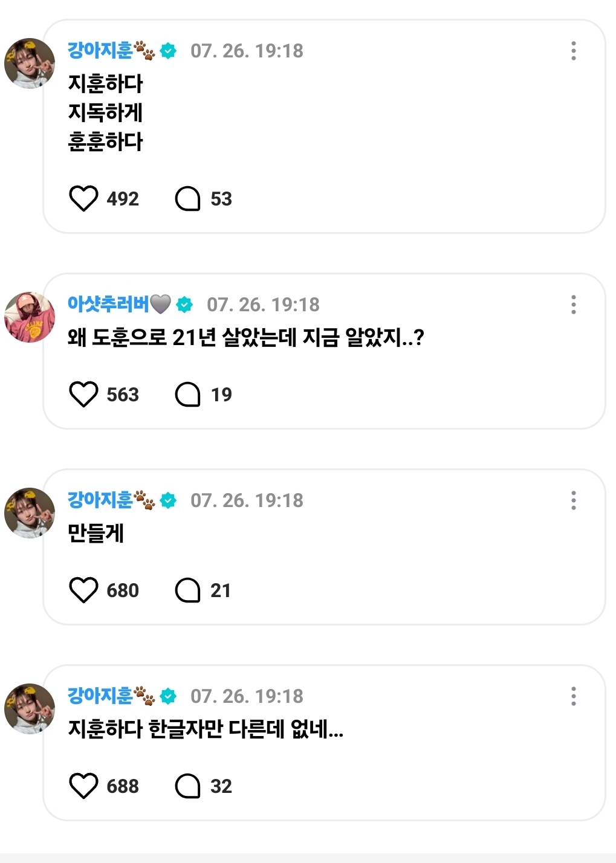Open the 32 replies comment bubble

pyautogui.click(x=187, y=786)
